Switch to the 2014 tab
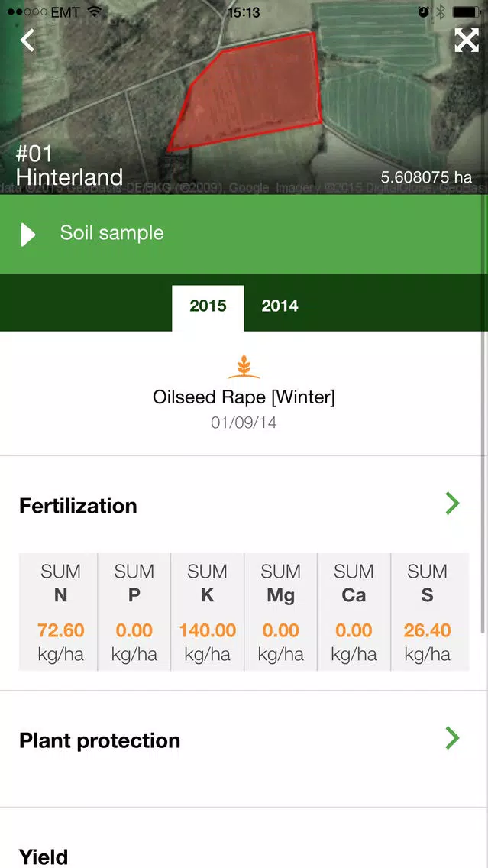488x868 pixels. (280, 306)
